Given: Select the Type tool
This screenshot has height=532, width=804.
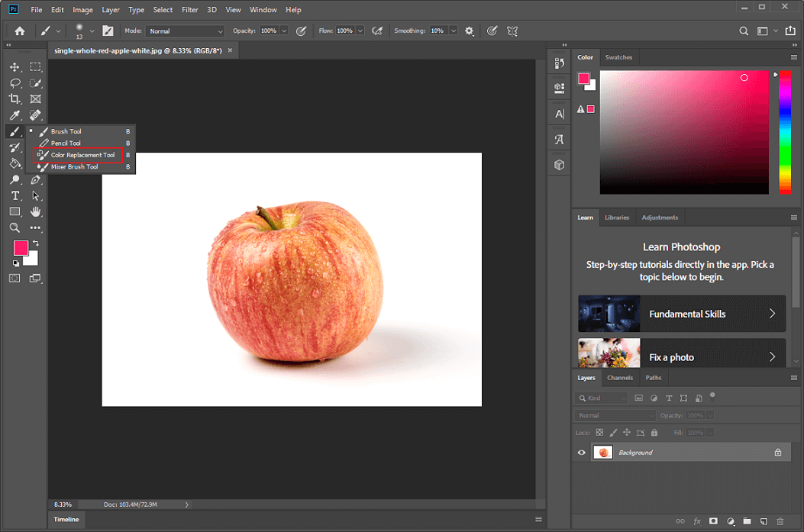Looking at the screenshot, I should 14,195.
